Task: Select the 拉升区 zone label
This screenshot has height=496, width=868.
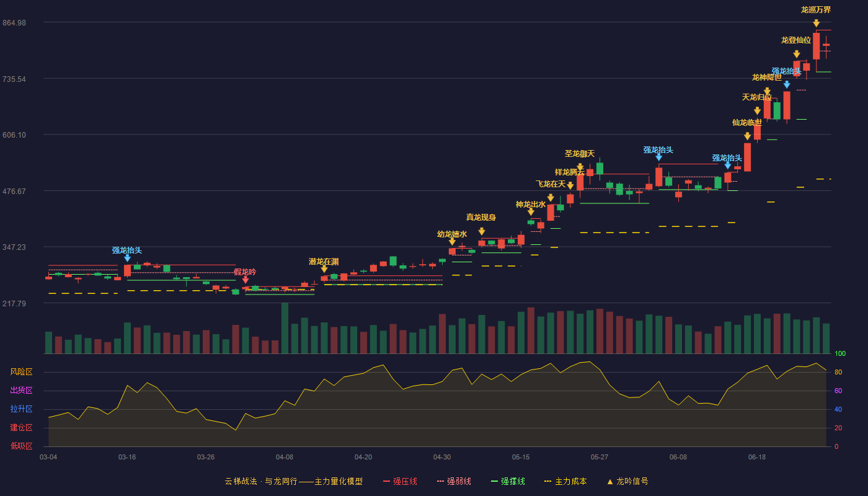Action: [22, 409]
